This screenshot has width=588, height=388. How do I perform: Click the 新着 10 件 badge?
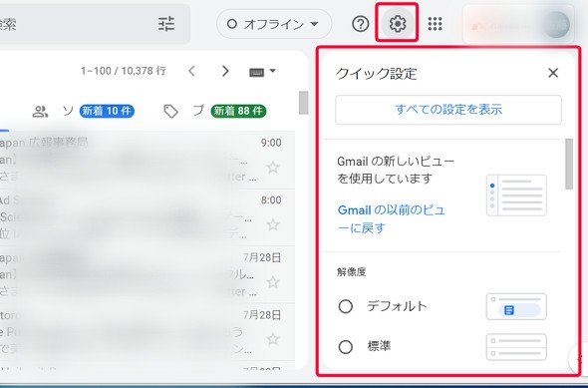[x=107, y=111]
